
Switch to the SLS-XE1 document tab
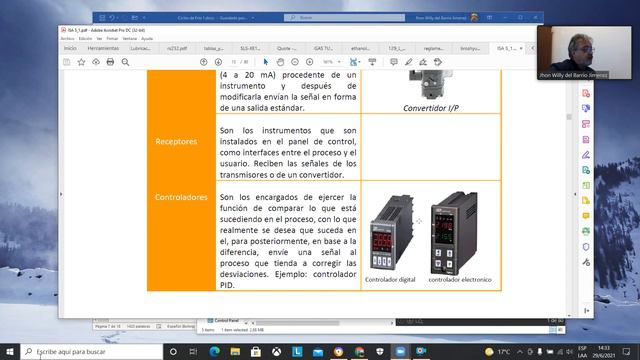point(250,48)
